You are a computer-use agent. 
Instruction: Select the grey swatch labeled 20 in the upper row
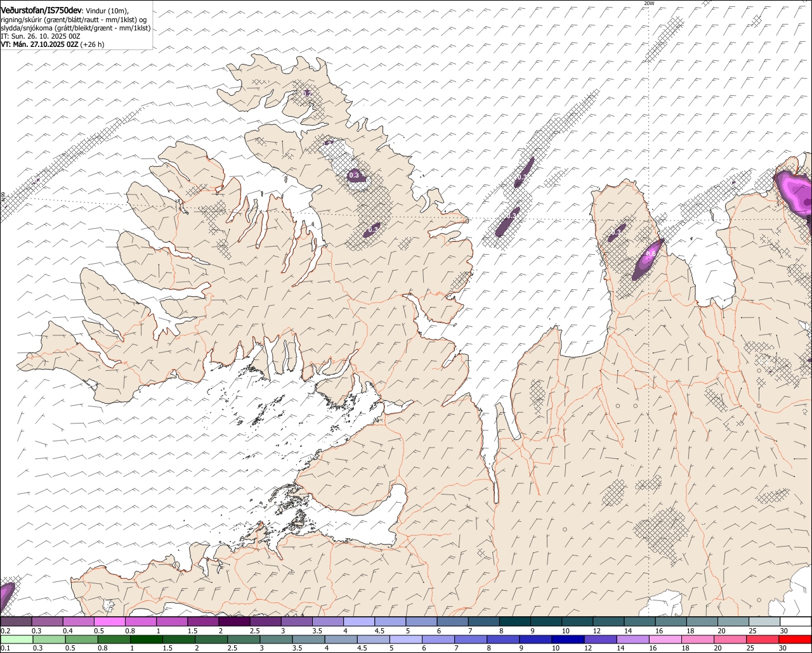(x=733, y=622)
